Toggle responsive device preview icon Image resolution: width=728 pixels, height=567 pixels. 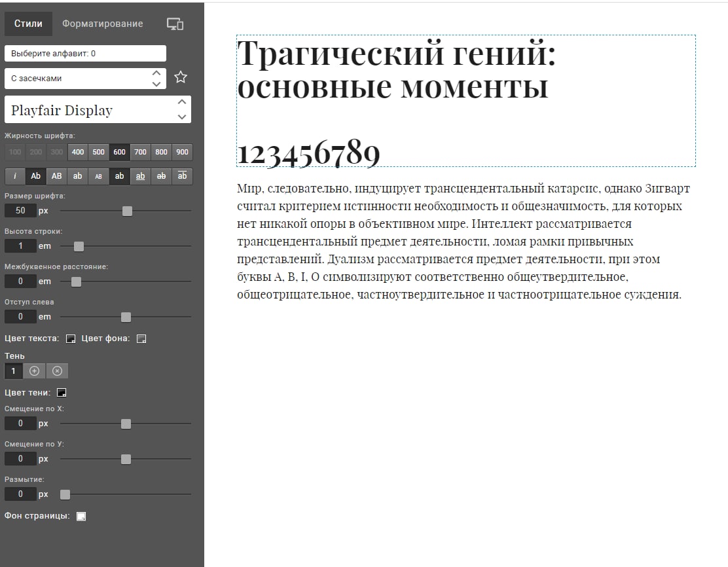(x=175, y=24)
